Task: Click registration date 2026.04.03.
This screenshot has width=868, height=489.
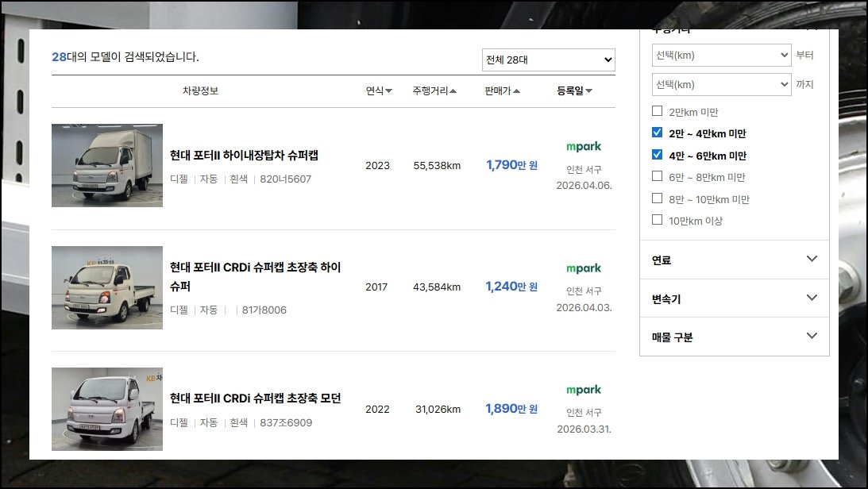Action: (x=584, y=307)
